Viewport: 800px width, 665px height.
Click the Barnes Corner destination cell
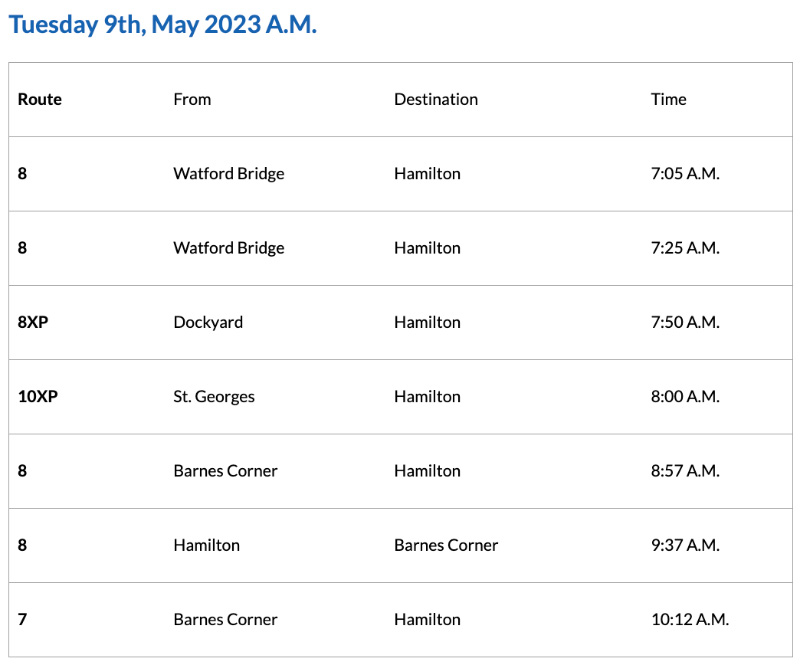pyautogui.click(x=446, y=545)
